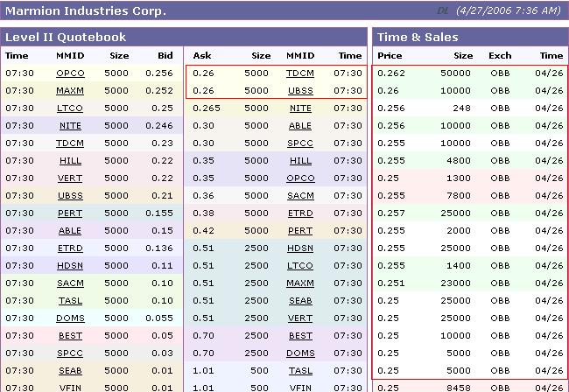569x392 pixels.
Task: Click TASL link in the 1.01 ask row
Action: [x=300, y=371]
